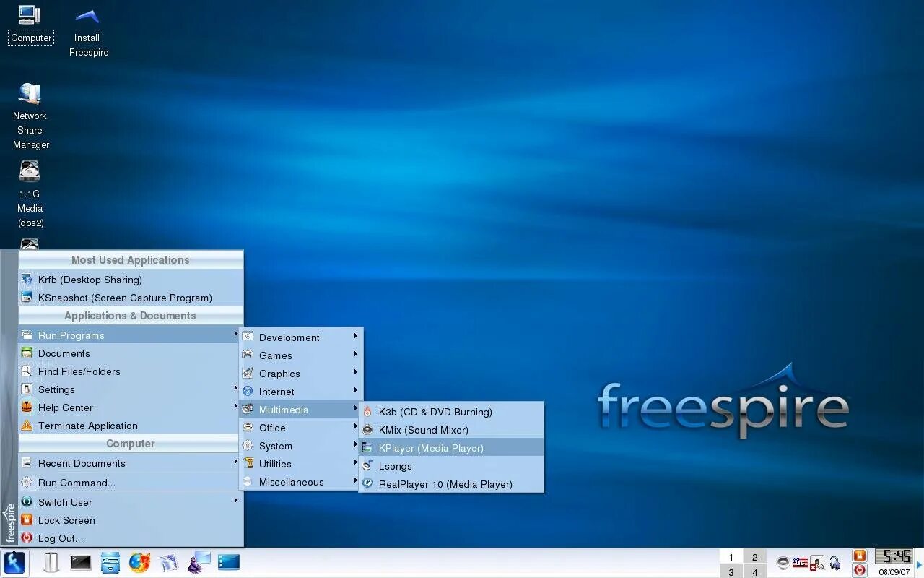This screenshot has width=924, height=578.
Task: Choose Terminate Application menu entry
Action: (131, 426)
